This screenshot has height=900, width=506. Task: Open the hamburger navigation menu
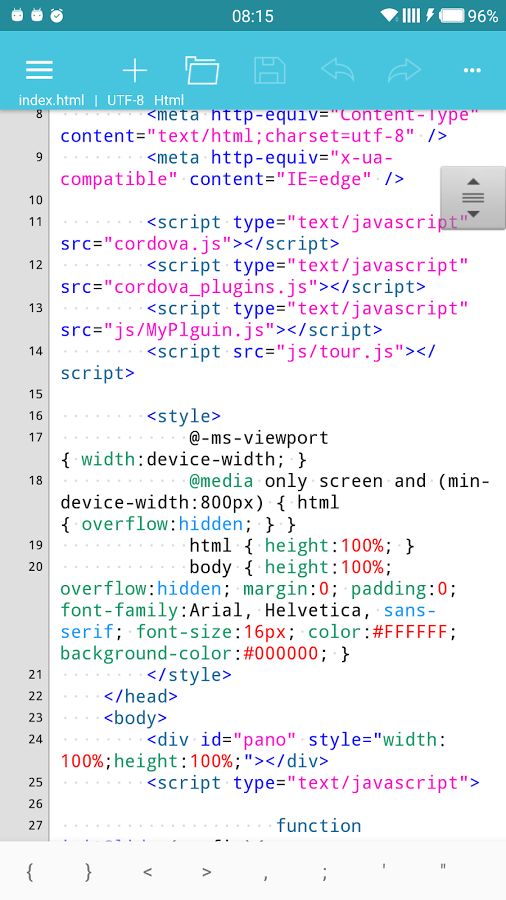(39, 71)
